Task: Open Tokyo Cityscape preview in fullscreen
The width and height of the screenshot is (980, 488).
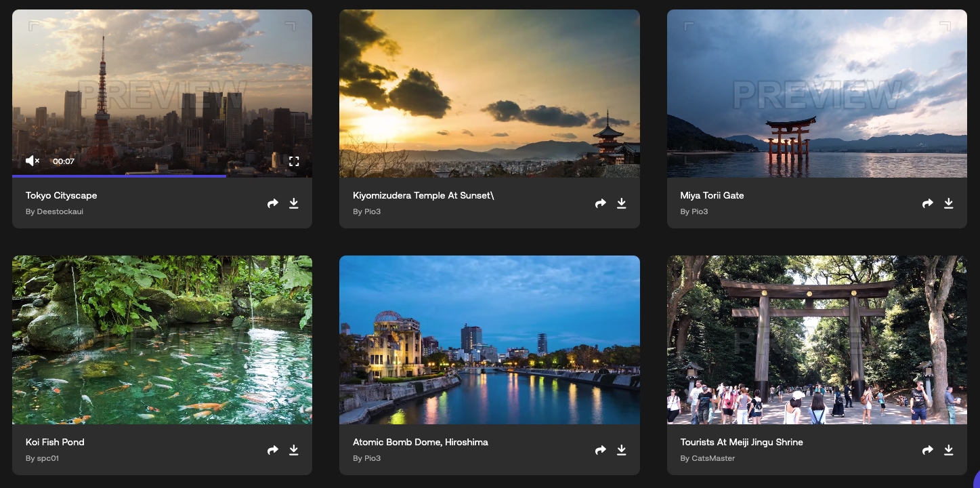Action: coord(294,161)
